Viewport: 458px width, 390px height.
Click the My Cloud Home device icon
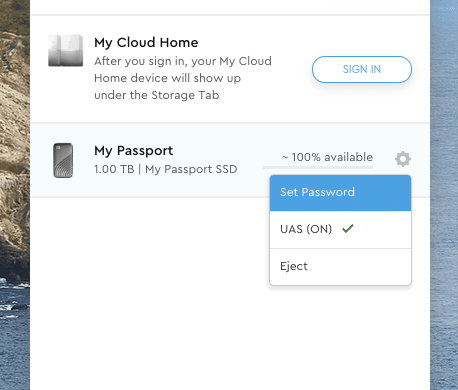(x=66, y=50)
